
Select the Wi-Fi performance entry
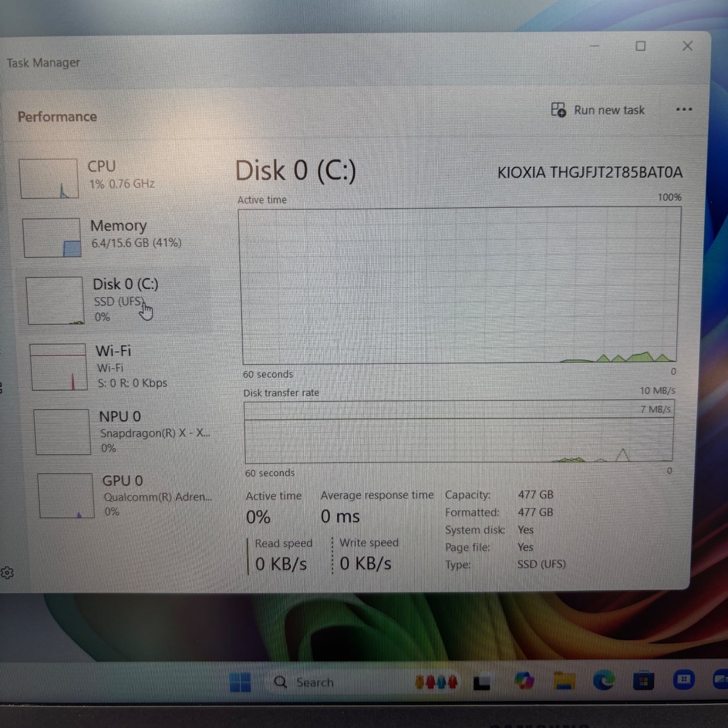click(x=113, y=366)
